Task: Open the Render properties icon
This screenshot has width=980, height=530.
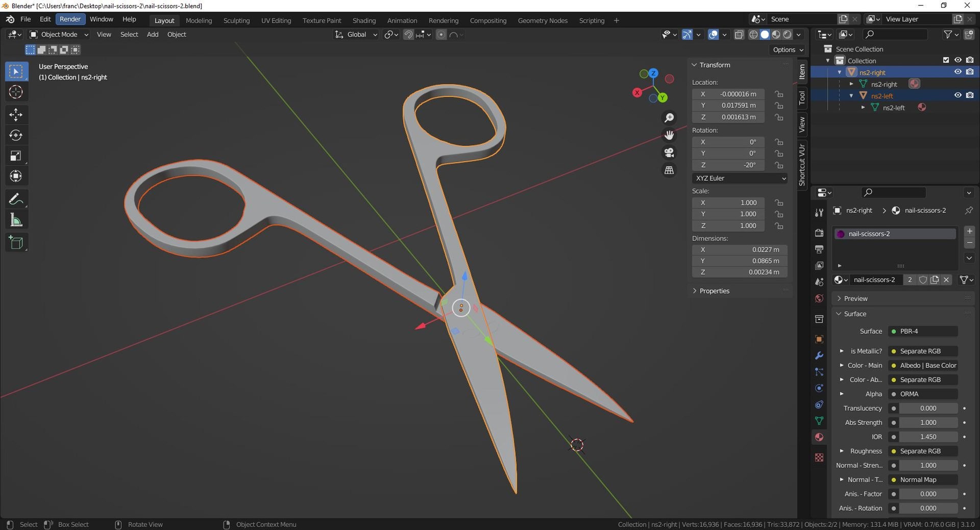Action: tap(819, 233)
